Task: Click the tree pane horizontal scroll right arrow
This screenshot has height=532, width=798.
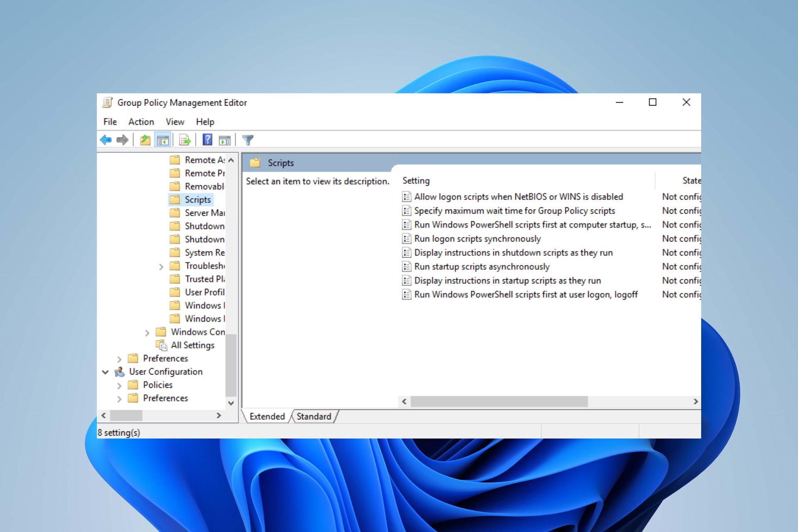Action: [219, 416]
